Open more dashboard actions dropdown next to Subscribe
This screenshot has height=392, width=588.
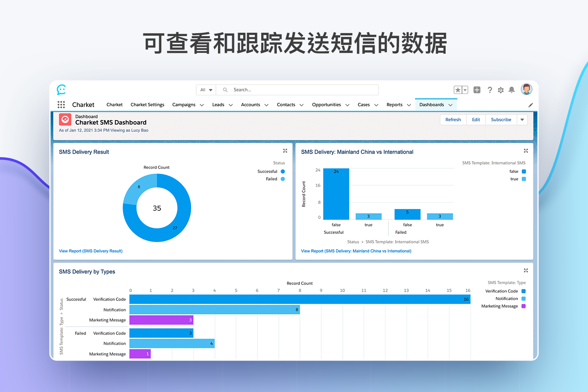click(x=522, y=120)
